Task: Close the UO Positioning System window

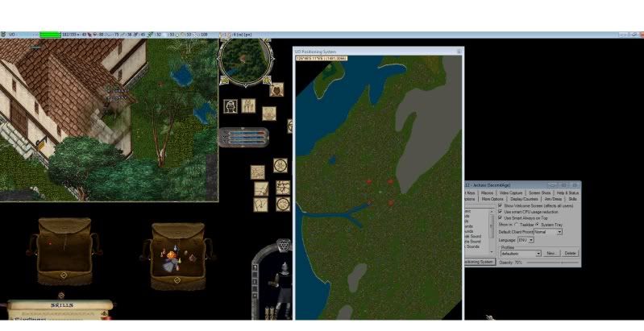Action: point(459,52)
